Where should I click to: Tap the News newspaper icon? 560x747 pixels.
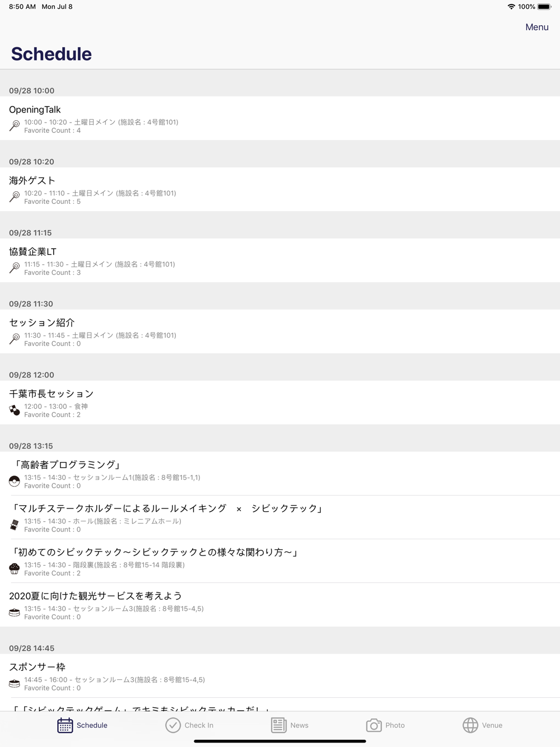tap(278, 725)
